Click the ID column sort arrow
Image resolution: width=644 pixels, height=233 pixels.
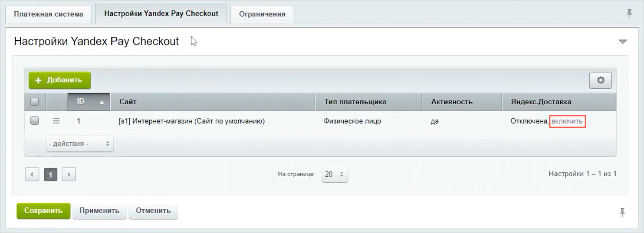pyautogui.click(x=102, y=102)
